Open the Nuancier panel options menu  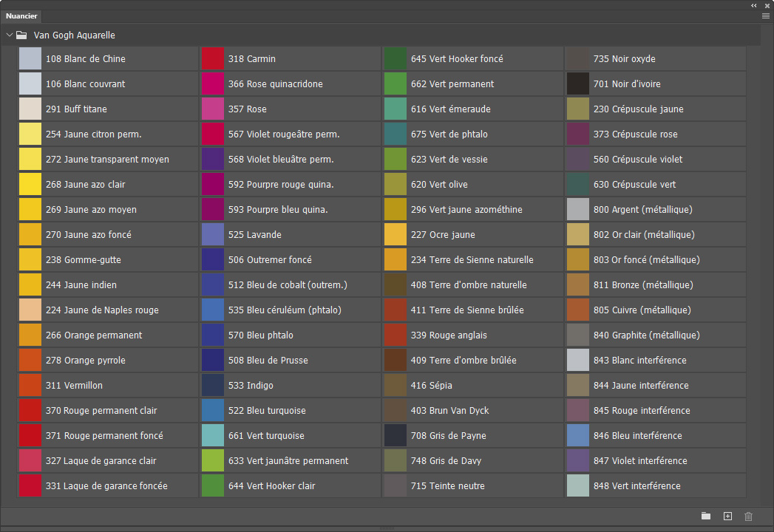point(766,16)
